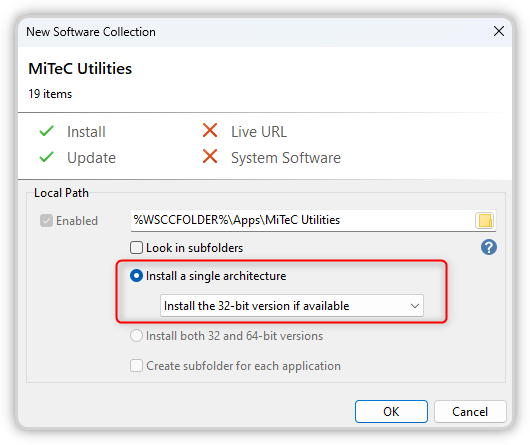Click the local path text field
Image resolution: width=530 pixels, height=445 pixels.
(303, 220)
